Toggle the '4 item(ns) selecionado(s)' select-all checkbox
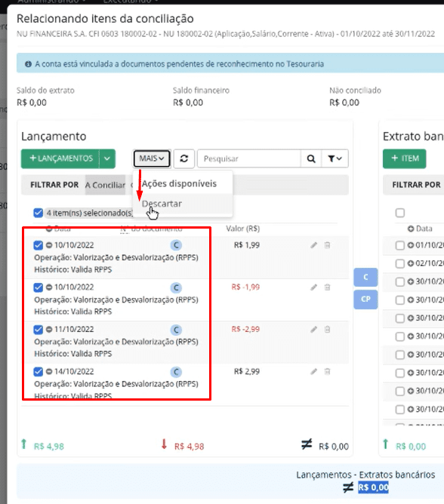The image size is (444, 504). pos(38,213)
